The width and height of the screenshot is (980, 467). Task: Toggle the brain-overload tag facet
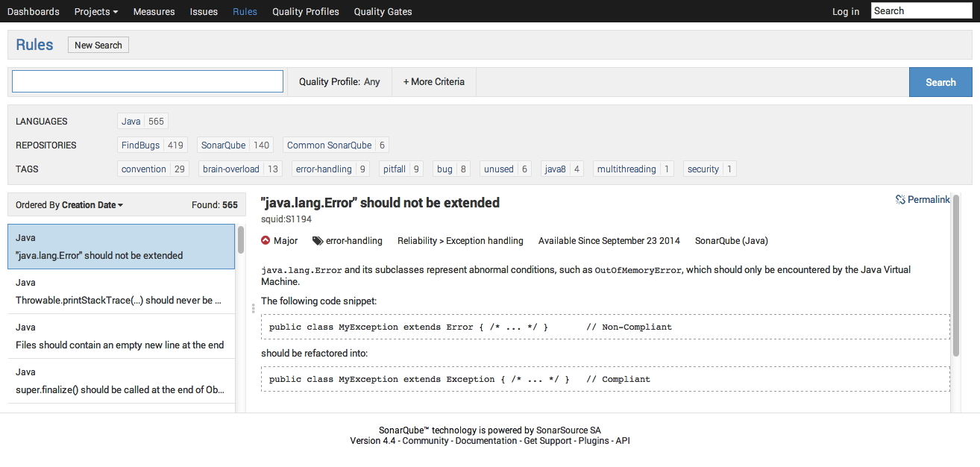(x=241, y=169)
